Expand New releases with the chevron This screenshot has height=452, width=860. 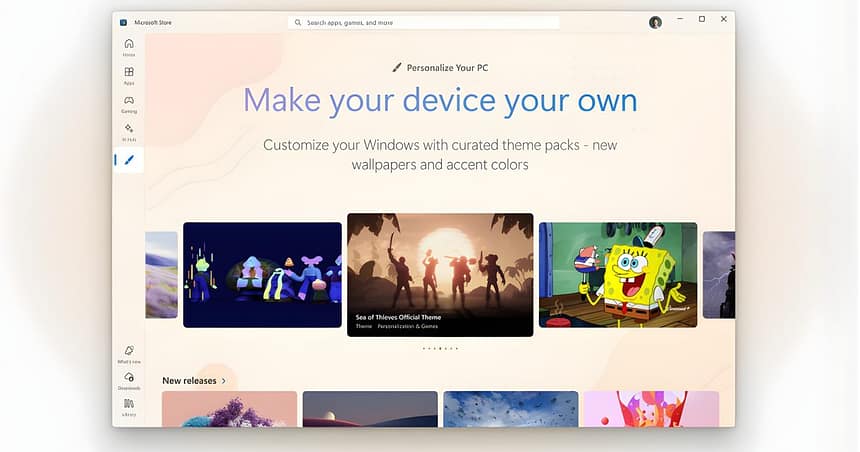[223, 381]
